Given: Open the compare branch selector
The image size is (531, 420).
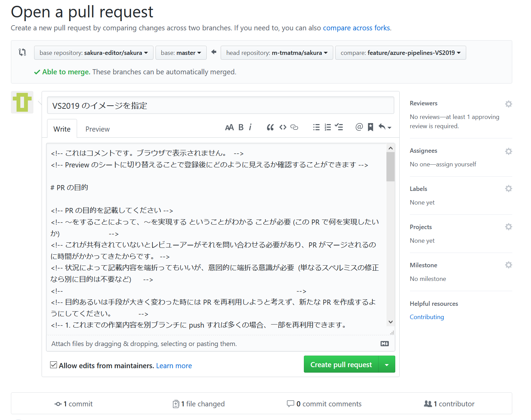Looking at the screenshot, I should pyautogui.click(x=400, y=52).
